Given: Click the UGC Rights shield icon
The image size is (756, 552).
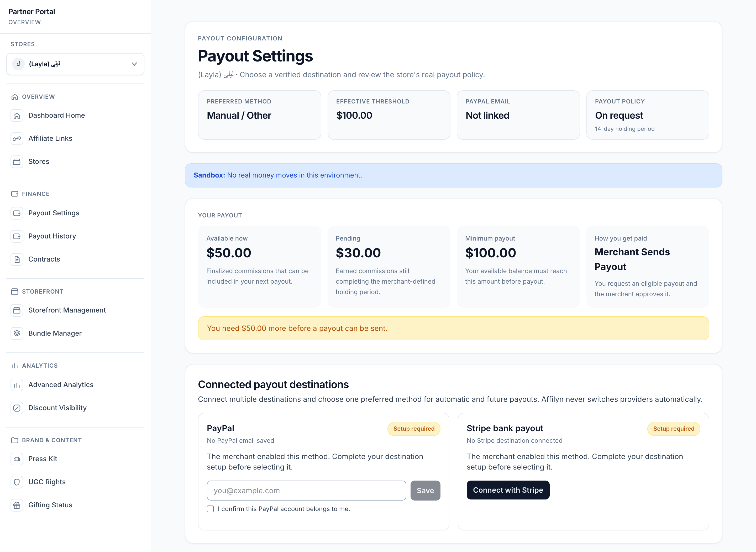Looking at the screenshot, I should tap(17, 482).
